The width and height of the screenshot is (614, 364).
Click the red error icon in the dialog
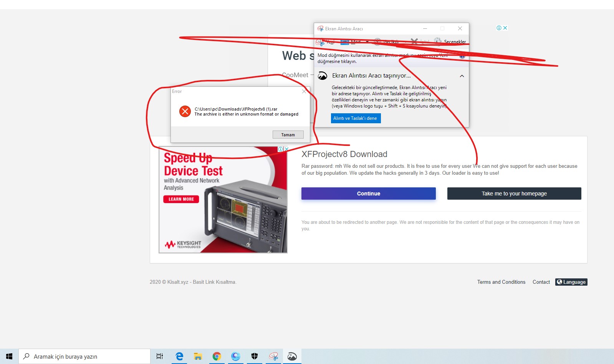[x=185, y=111]
